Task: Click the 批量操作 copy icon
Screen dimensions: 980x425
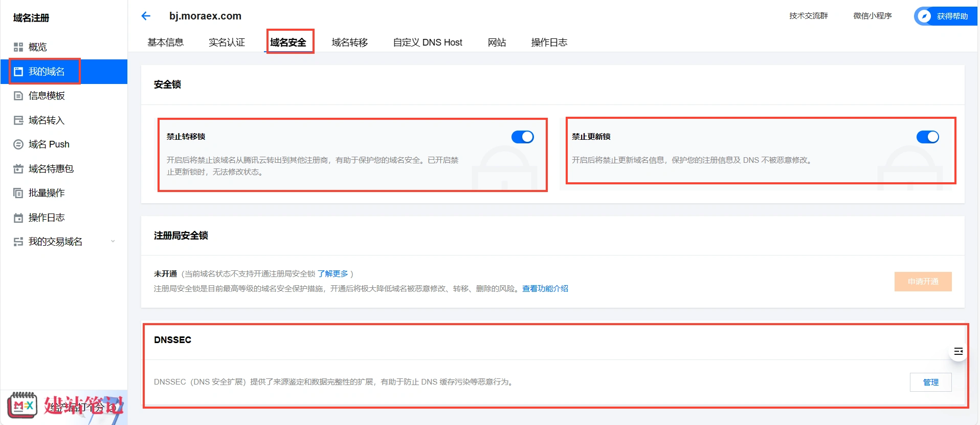Action: tap(18, 193)
